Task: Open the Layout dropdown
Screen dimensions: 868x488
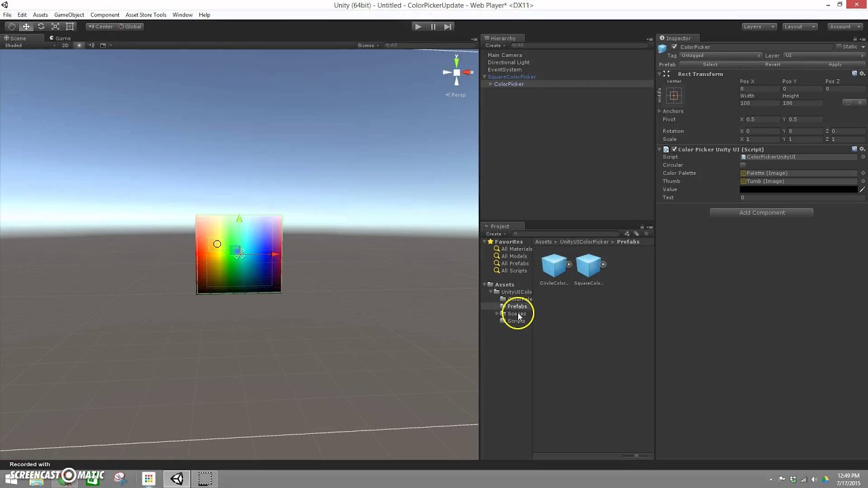Action: coord(800,26)
